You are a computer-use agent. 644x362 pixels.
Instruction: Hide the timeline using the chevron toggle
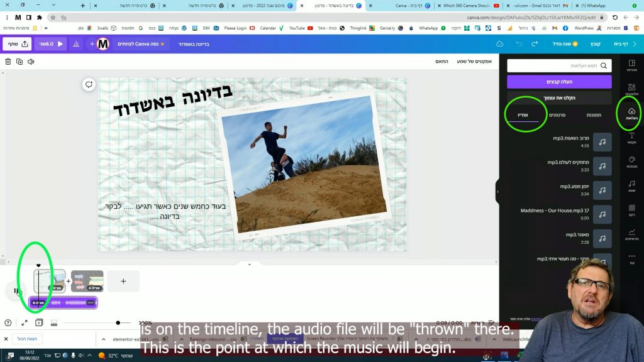click(249, 265)
